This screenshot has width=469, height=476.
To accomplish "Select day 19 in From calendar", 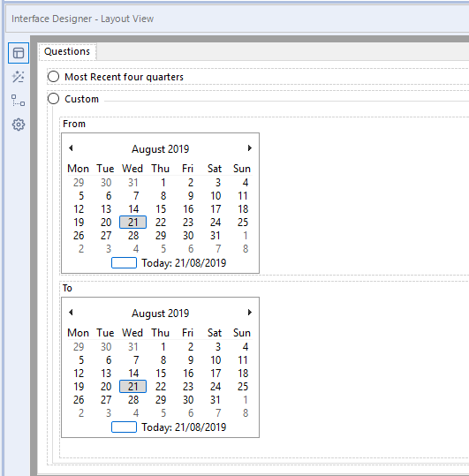I will (x=79, y=223).
